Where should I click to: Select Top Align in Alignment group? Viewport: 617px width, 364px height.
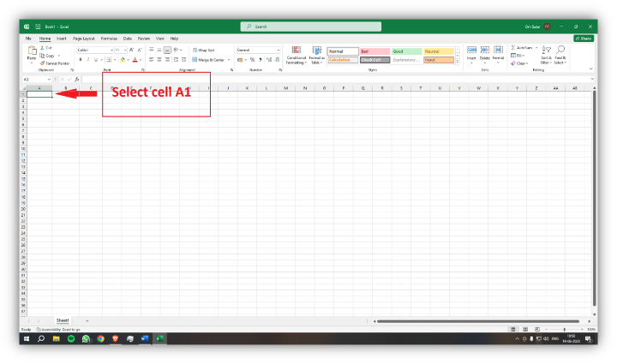152,50
